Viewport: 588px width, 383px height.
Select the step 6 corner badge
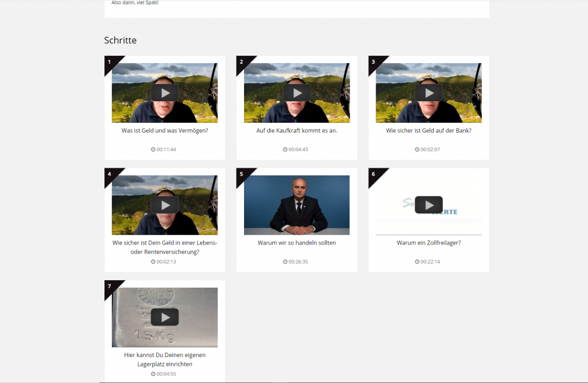point(374,173)
